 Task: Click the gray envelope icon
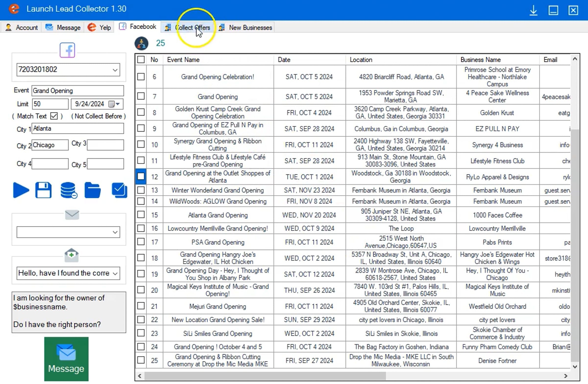[72, 215]
